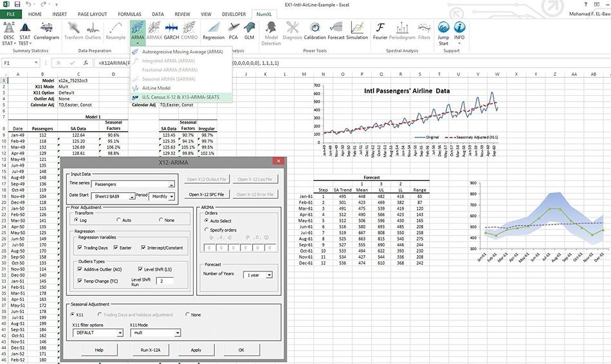611x364 pixels.
Task: Choose the Auto transform option
Action: click(124, 220)
